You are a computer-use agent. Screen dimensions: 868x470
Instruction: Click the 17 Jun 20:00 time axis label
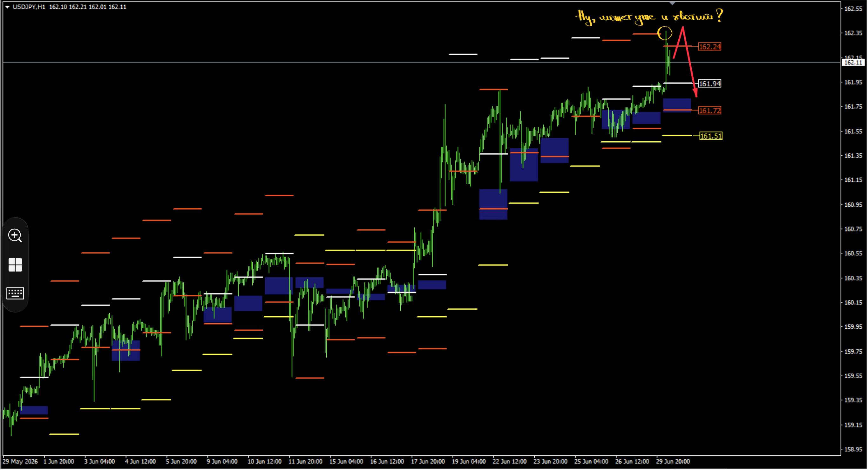tap(428, 461)
